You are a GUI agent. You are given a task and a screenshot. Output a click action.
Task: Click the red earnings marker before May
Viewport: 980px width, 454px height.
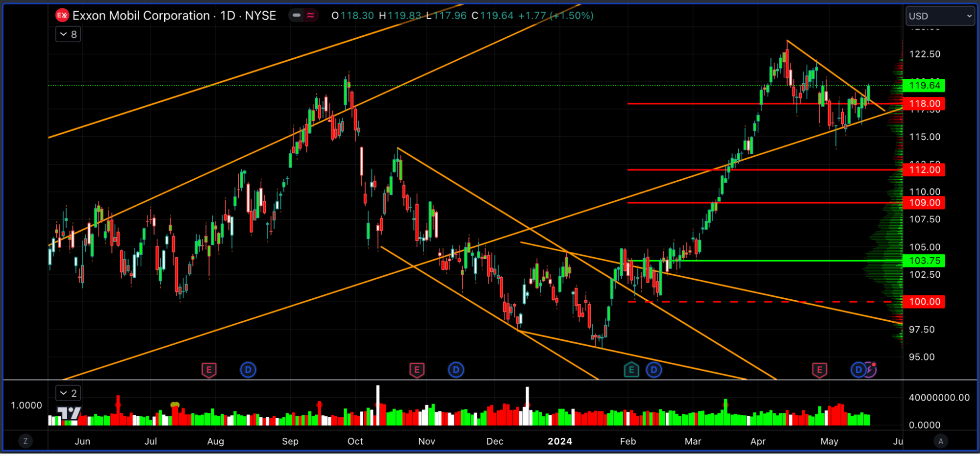pos(819,370)
